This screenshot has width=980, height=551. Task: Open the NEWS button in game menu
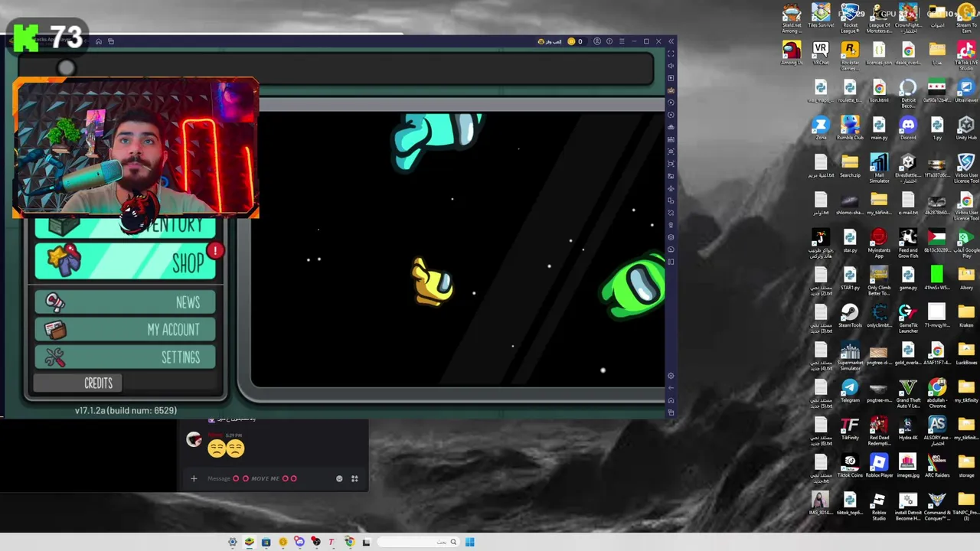[125, 302]
